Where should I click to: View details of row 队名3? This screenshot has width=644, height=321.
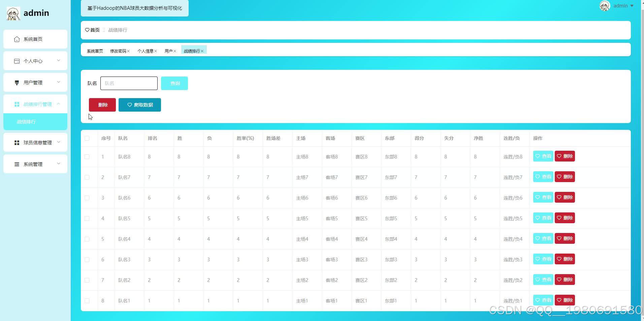point(543,259)
